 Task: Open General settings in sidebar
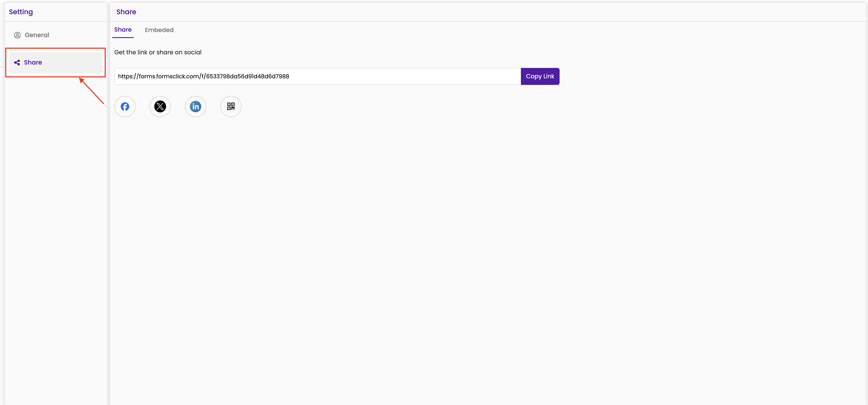[x=56, y=35]
